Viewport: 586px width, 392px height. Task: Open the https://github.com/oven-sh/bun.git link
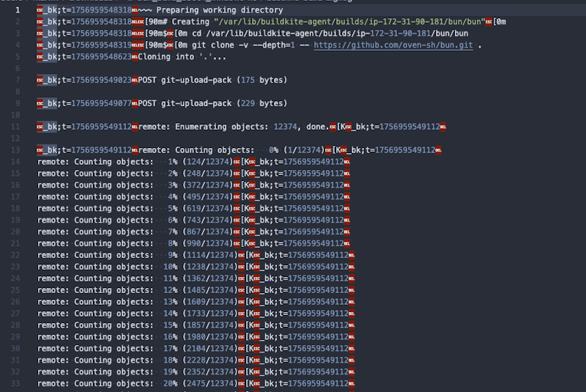point(393,45)
